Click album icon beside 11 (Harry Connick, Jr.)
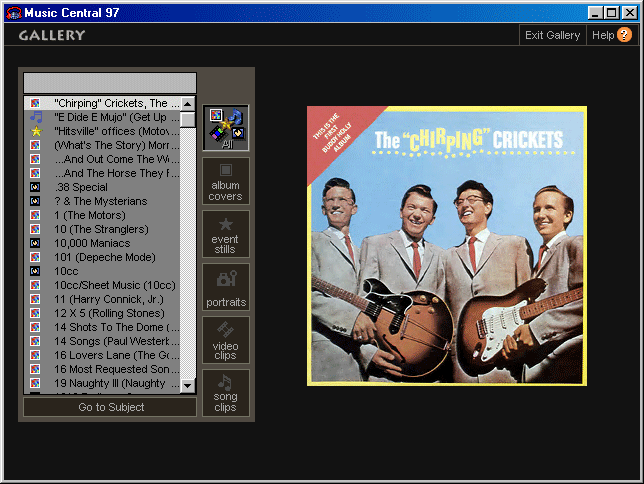The image size is (644, 484). (x=35, y=299)
